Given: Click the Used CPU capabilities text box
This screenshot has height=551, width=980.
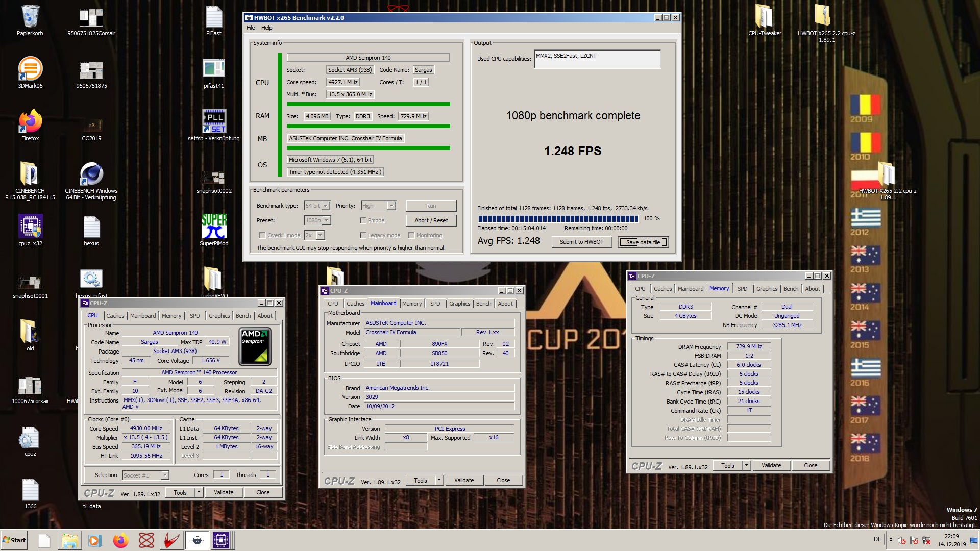Looking at the screenshot, I should coord(597,59).
